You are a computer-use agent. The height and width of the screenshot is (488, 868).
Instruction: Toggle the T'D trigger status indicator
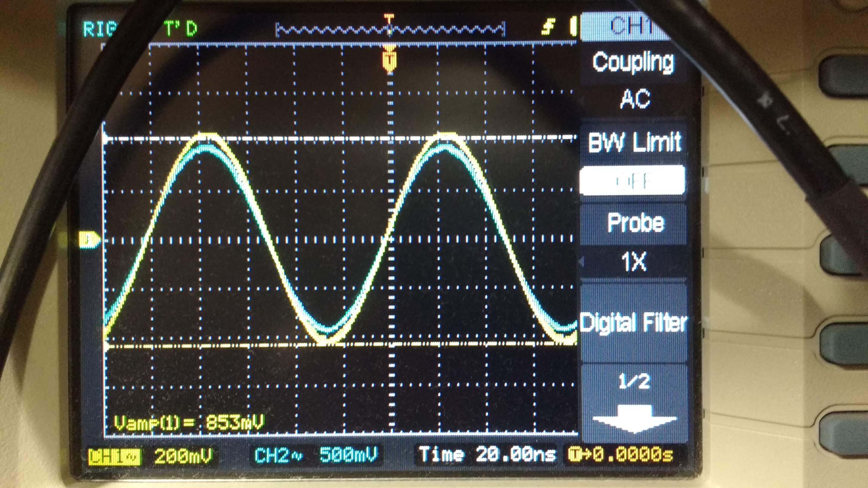[180, 29]
